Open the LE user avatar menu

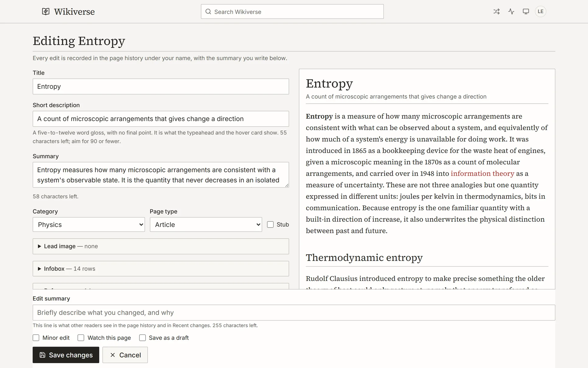pyautogui.click(x=541, y=12)
